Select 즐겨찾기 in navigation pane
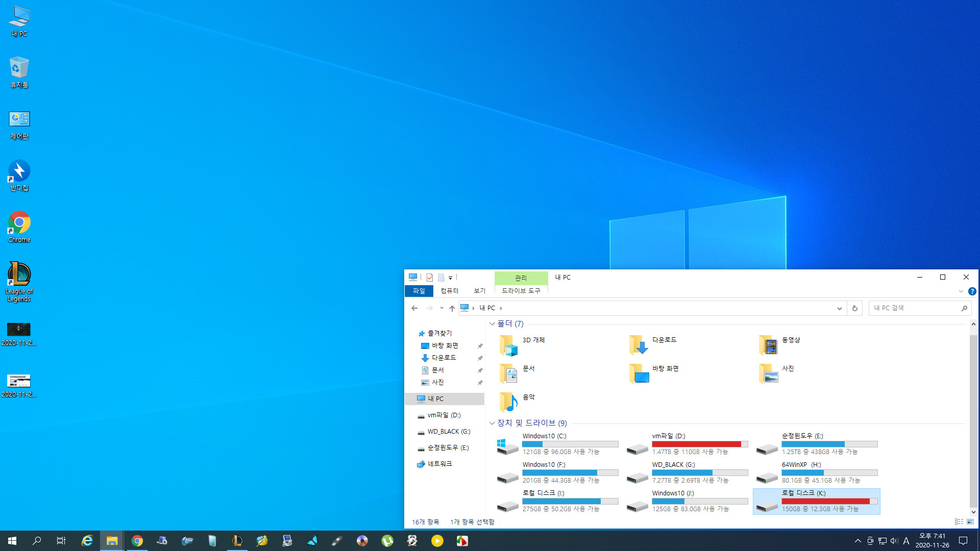The image size is (980, 551). click(x=435, y=333)
